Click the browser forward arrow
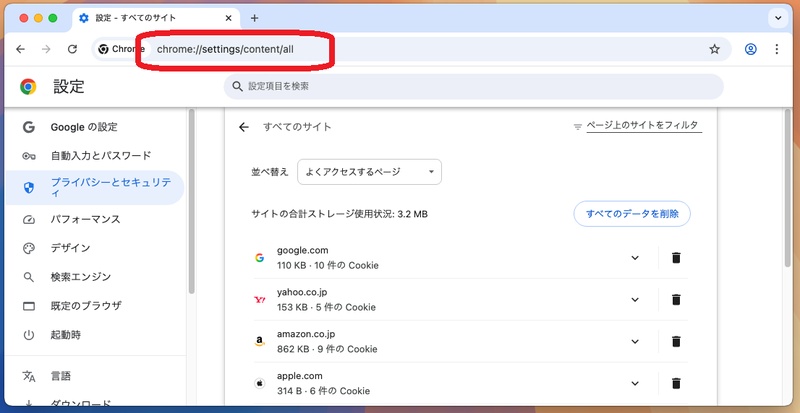Image resolution: width=800 pixels, height=413 pixels. 46,49
